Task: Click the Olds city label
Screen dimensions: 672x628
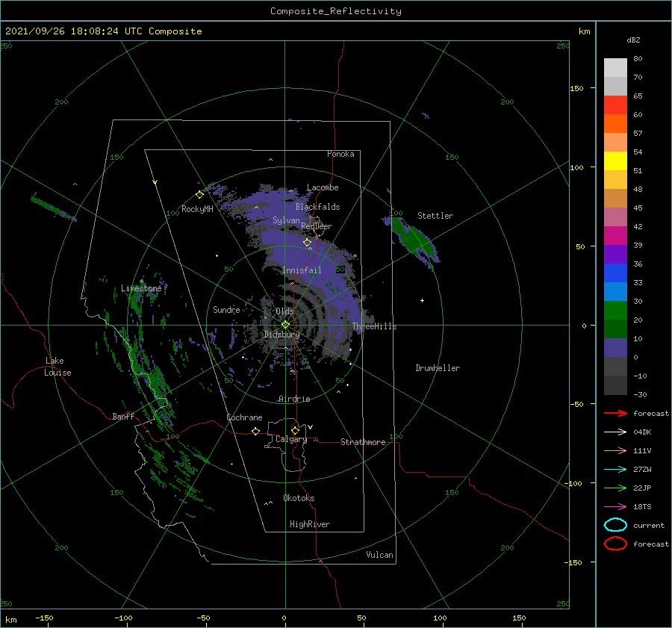Action: point(284,311)
